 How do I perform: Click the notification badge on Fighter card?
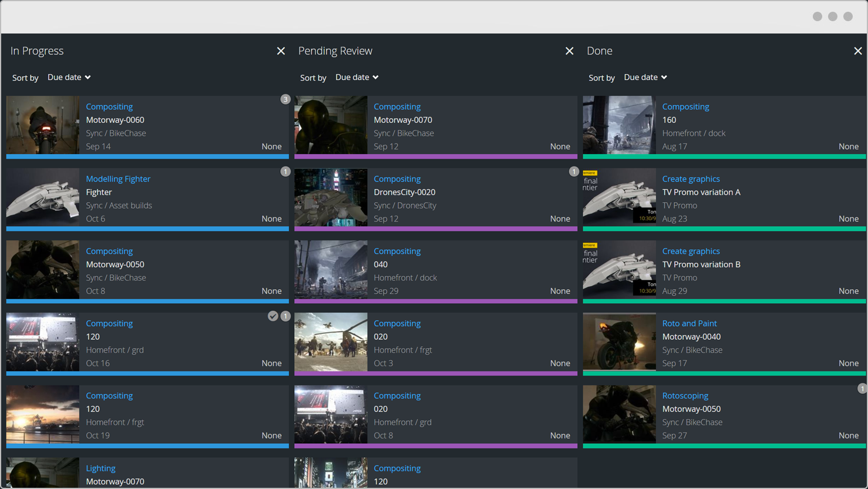[285, 172]
